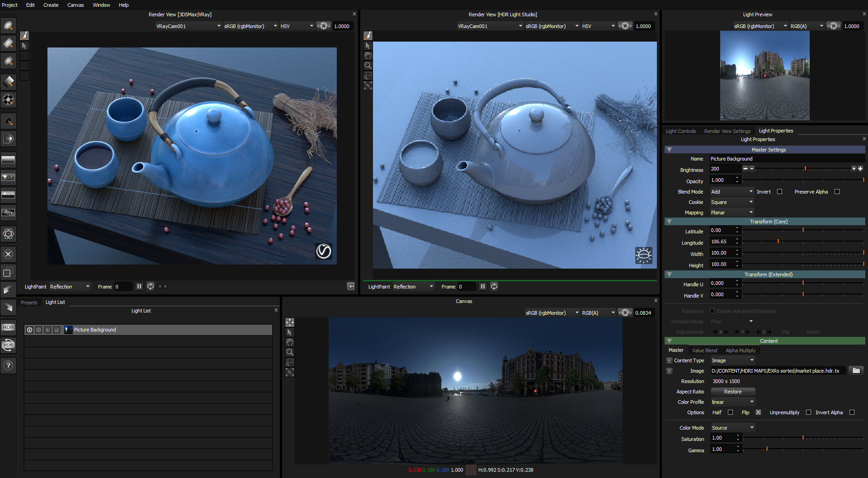Click the large brightness increase plus button
This screenshot has height=478, width=868.
[860, 168]
